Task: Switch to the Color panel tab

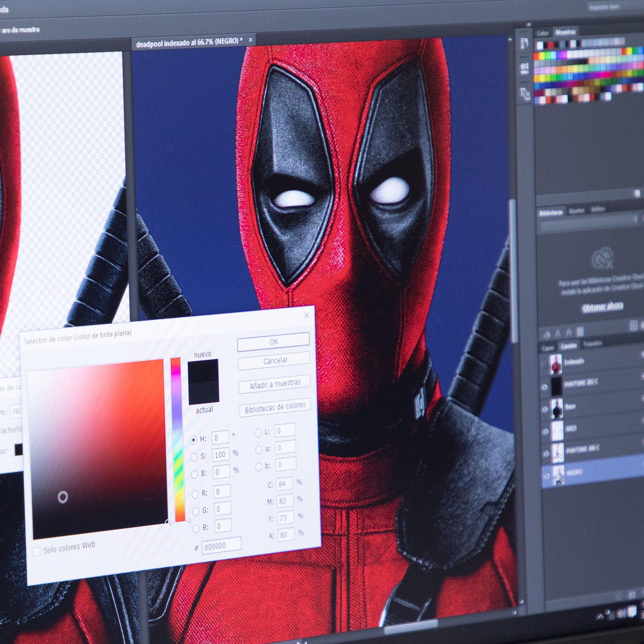Action: (x=543, y=33)
